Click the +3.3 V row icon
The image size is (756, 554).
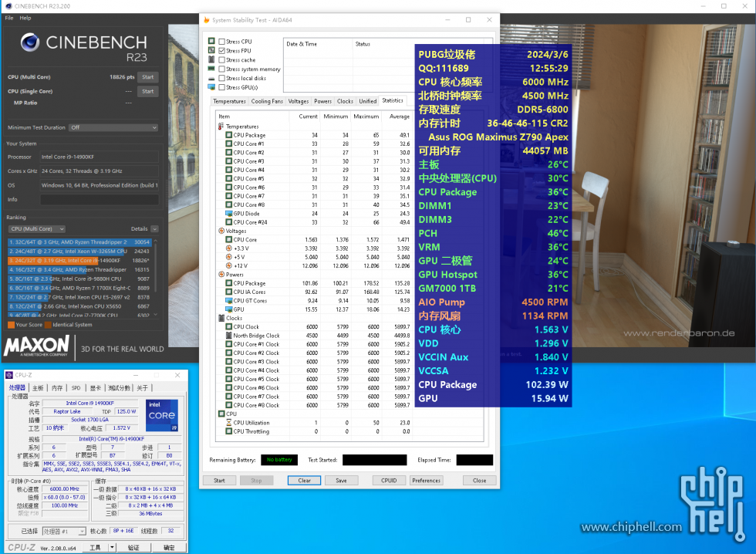click(229, 248)
